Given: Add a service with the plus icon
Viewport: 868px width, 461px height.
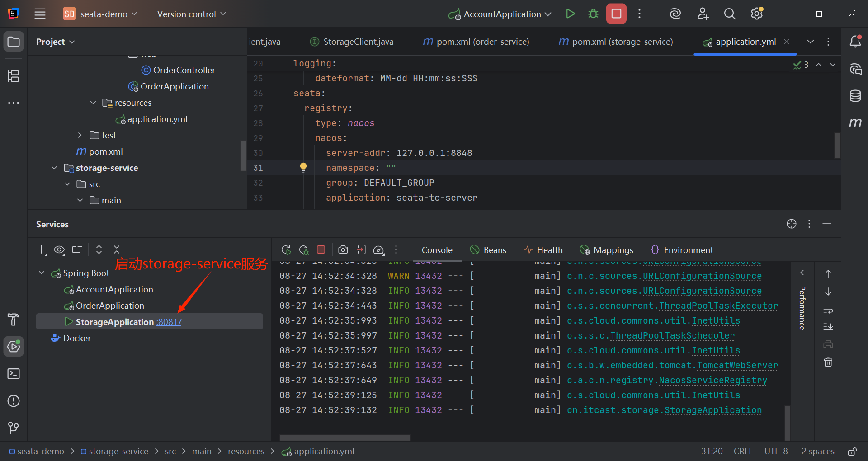Looking at the screenshot, I should pyautogui.click(x=42, y=249).
